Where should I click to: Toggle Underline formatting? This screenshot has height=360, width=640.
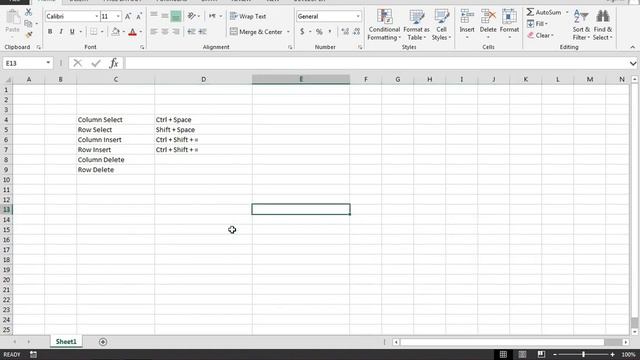coord(72,31)
